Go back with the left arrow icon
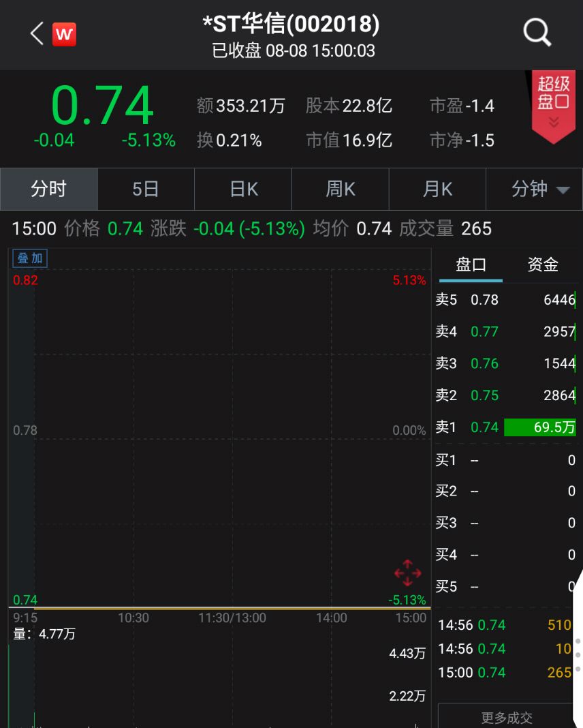This screenshot has width=583, height=728. coord(37,33)
